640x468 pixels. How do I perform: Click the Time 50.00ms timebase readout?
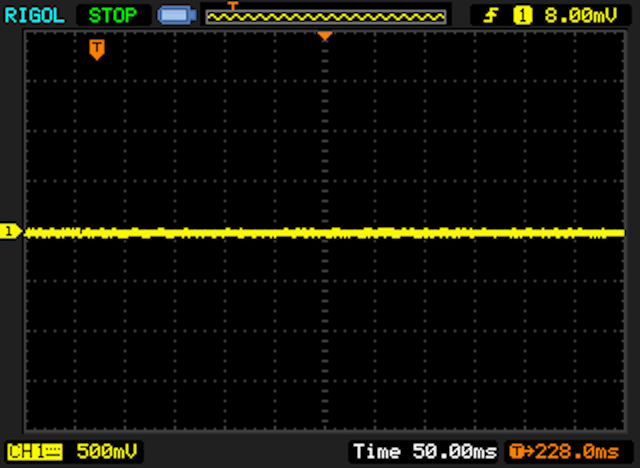(x=425, y=452)
